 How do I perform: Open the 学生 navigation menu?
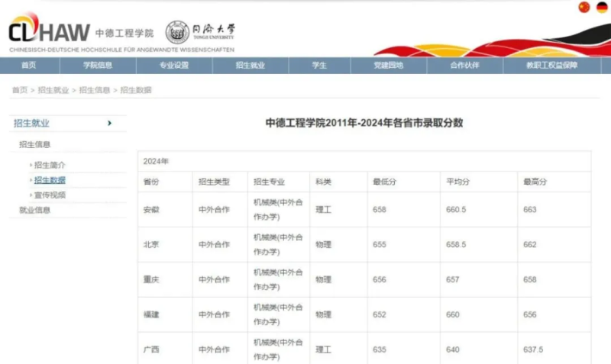(x=319, y=66)
